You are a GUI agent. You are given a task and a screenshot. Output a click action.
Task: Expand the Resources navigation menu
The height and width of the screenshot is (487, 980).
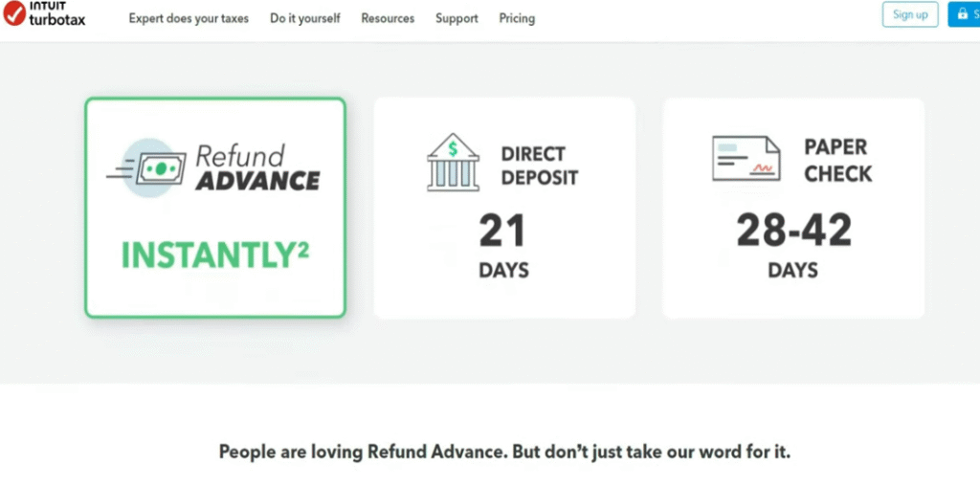point(388,18)
